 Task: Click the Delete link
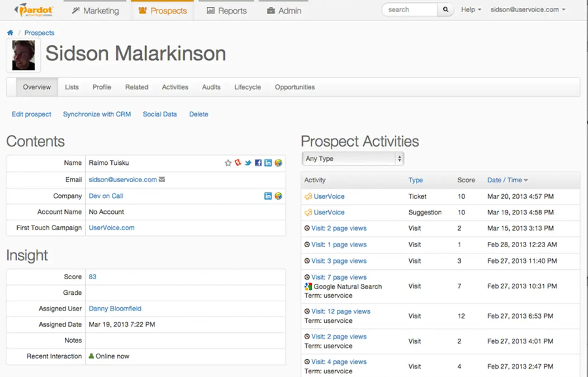tap(199, 114)
